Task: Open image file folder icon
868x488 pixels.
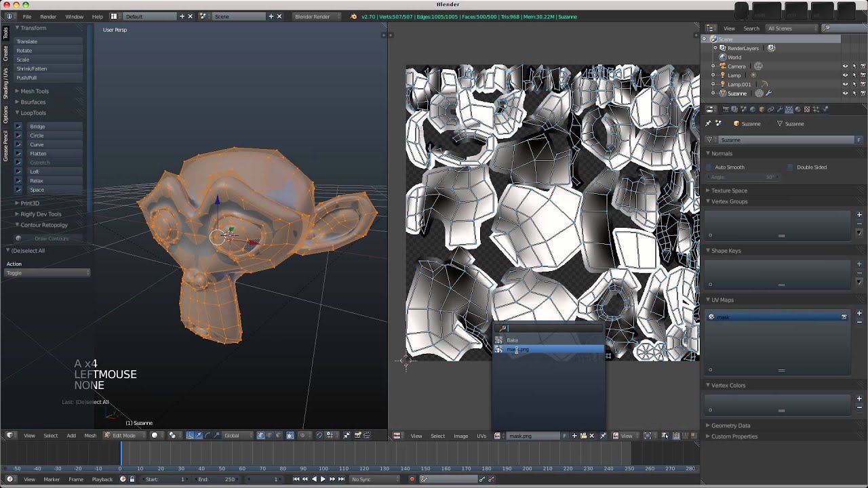Action: click(x=583, y=436)
